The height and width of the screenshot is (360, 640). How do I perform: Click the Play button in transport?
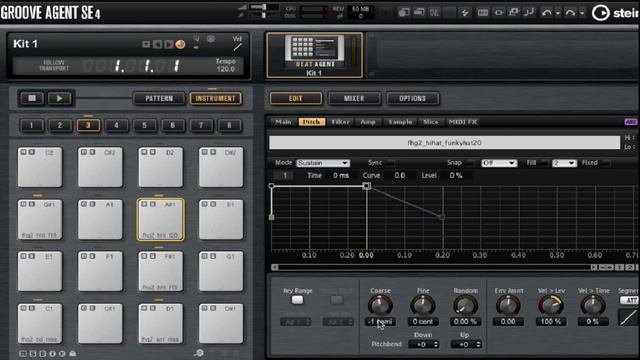point(60,98)
